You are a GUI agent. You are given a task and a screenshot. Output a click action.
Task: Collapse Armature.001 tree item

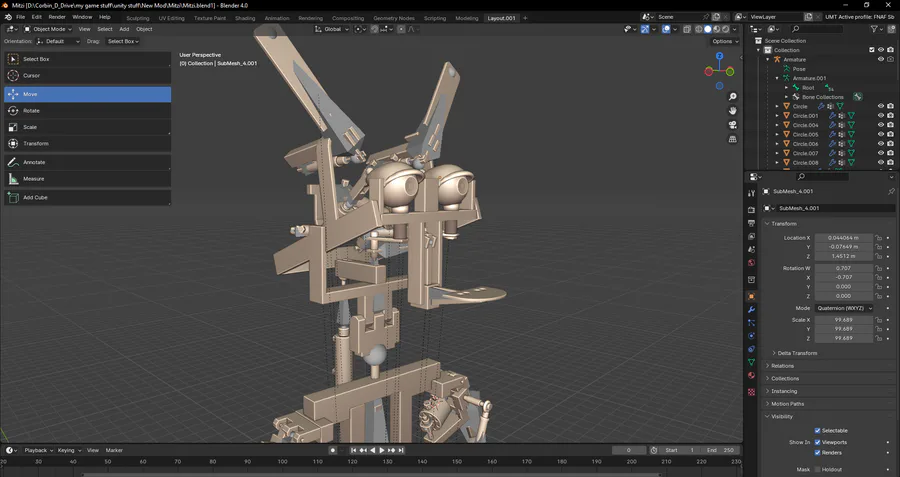778,78
